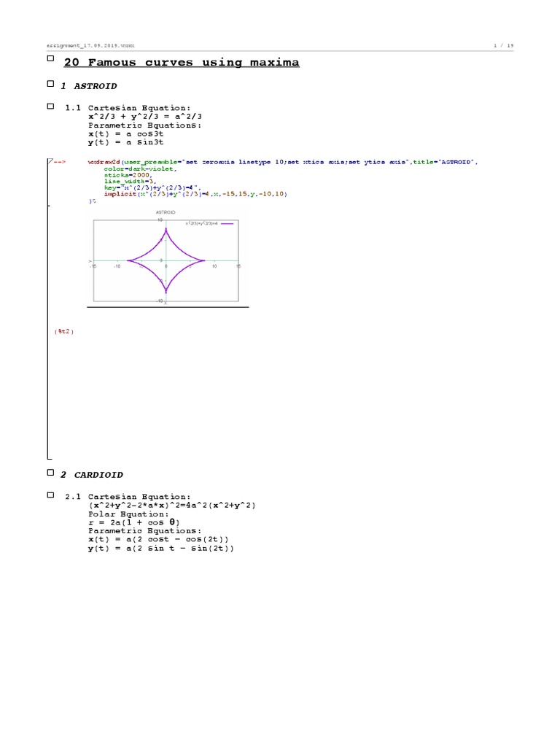Click the '20 Famous curves using maxima' title
This screenshot has width=560, height=747.
182,63
